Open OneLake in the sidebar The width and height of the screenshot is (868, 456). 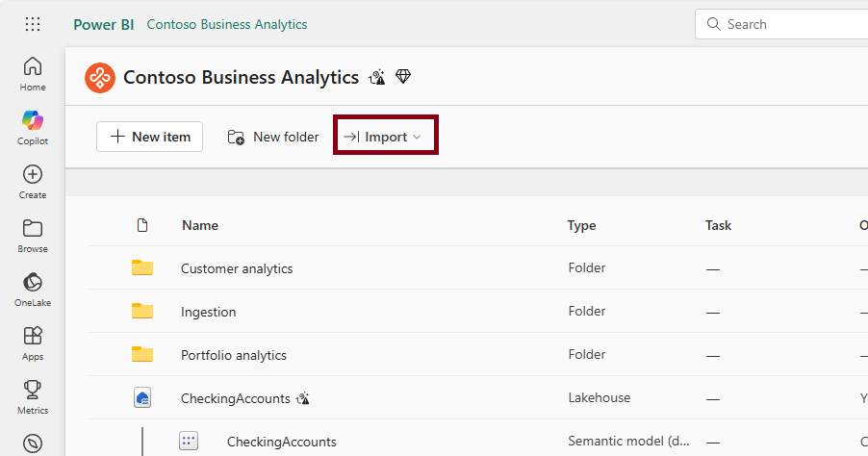pos(33,290)
